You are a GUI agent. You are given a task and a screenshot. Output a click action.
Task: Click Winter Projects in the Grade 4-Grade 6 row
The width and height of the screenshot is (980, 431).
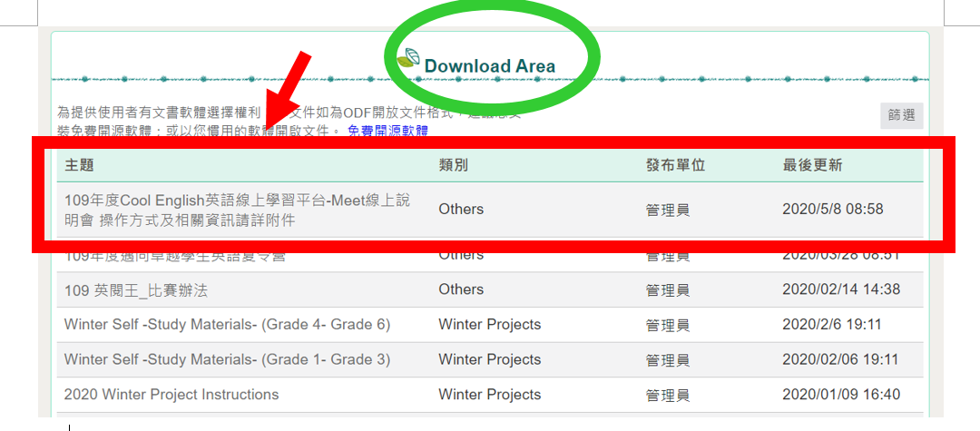click(489, 325)
